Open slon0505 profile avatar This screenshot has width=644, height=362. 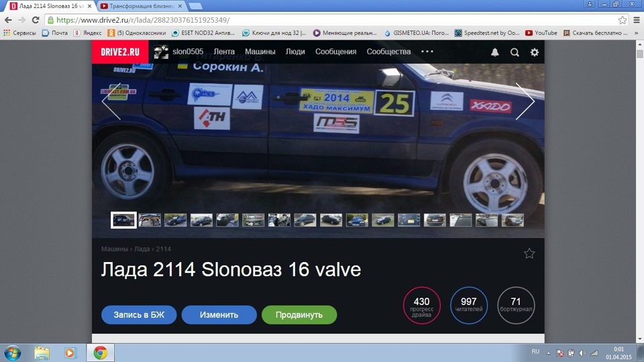point(161,52)
